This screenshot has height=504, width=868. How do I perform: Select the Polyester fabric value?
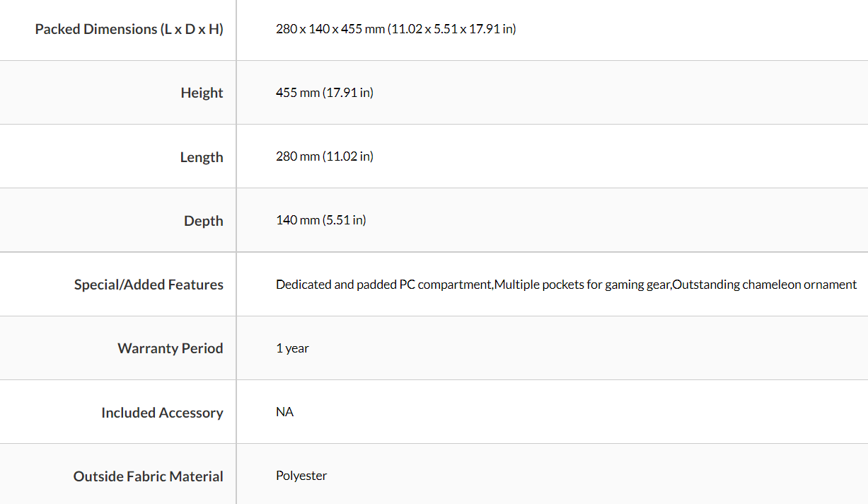(301, 476)
